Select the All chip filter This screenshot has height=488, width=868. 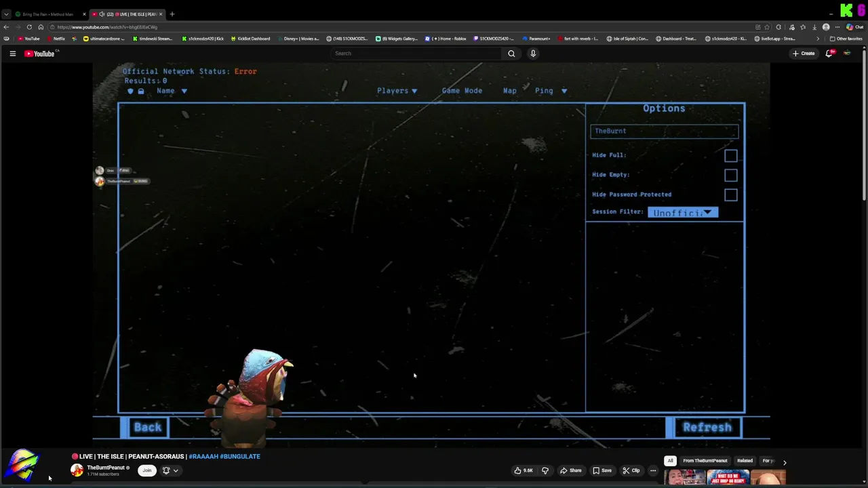[x=670, y=461]
